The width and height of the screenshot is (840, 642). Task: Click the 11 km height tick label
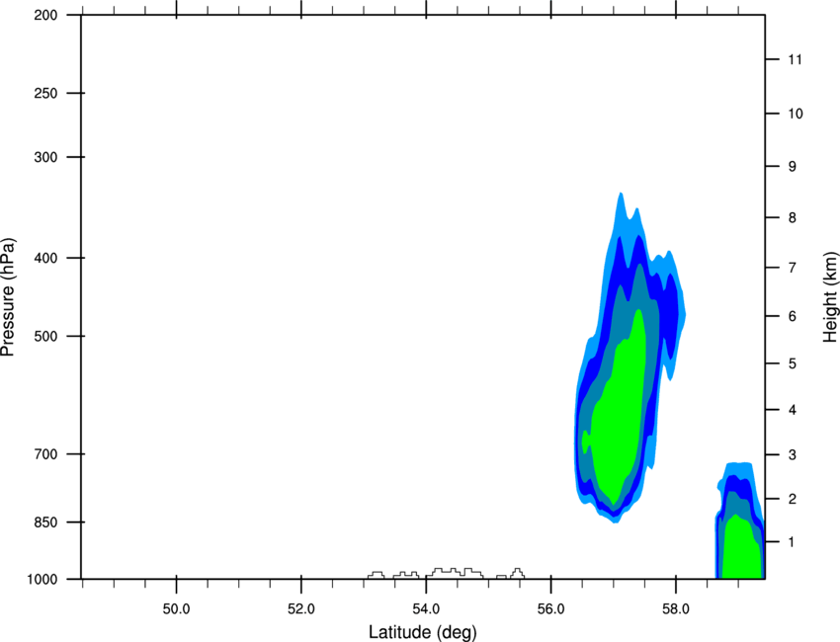coord(796,59)
